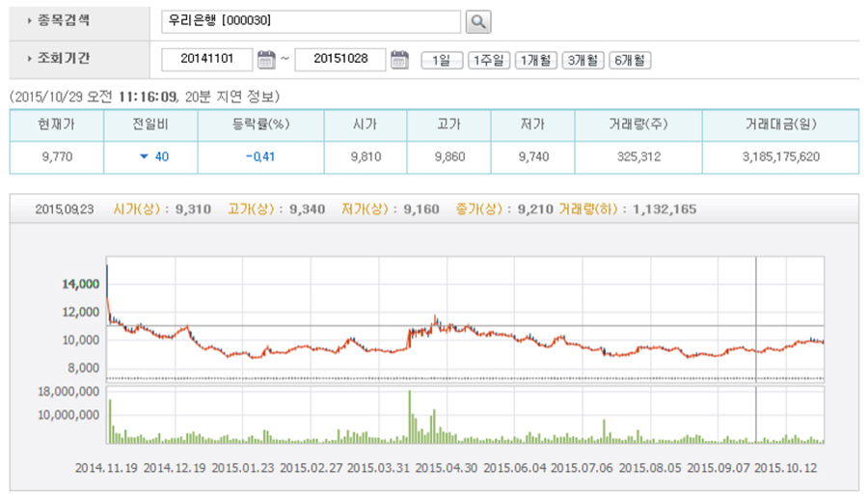This screenshot has width=868, height=496.
Task: Click the start date field showing 20141101
Action: (x=207, y=60)
